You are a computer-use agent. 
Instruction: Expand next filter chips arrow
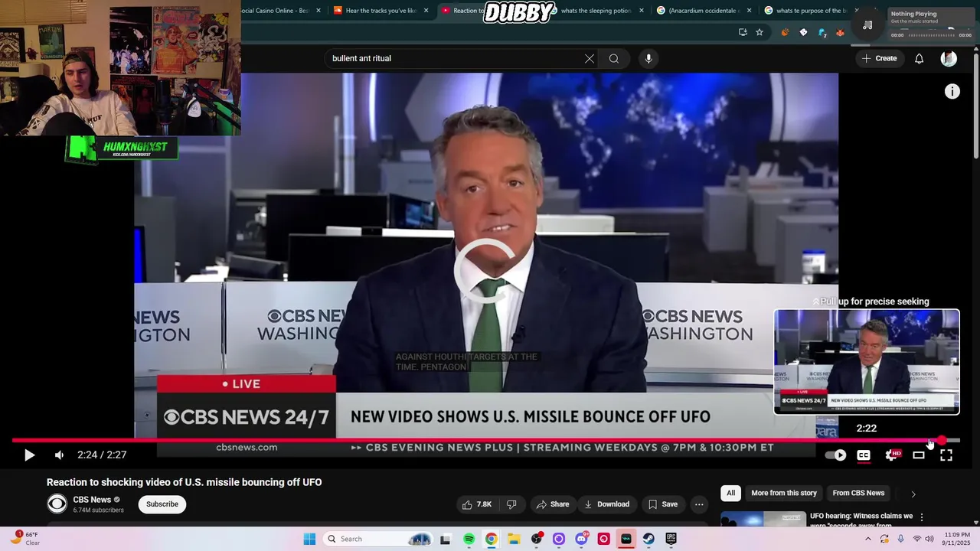click(913, 494)
